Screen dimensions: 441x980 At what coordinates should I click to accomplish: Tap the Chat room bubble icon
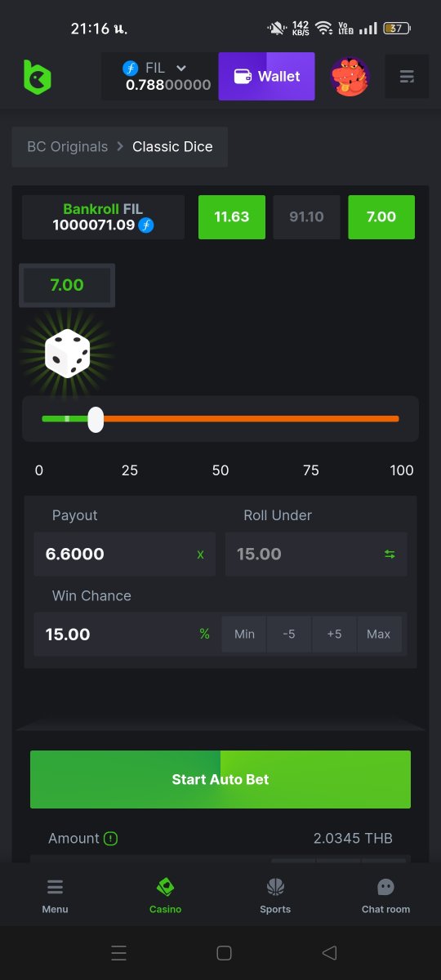pyautogui.click(x=385, y=887)
